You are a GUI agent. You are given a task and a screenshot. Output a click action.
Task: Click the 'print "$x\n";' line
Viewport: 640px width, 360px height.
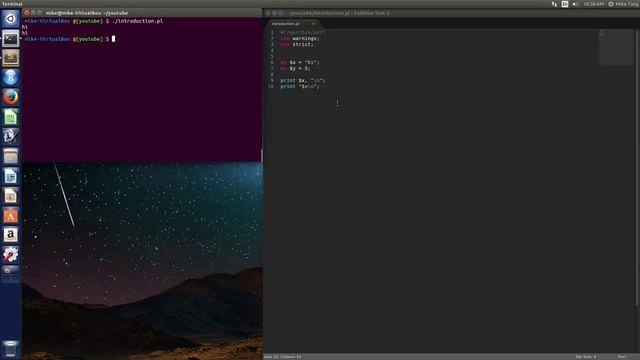pos(300,87)
